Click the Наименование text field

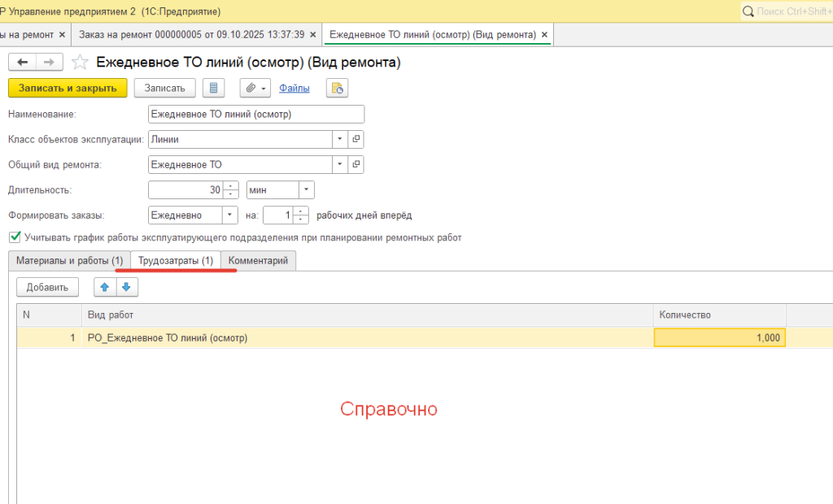pyautogui.click(x=256, y=115)
